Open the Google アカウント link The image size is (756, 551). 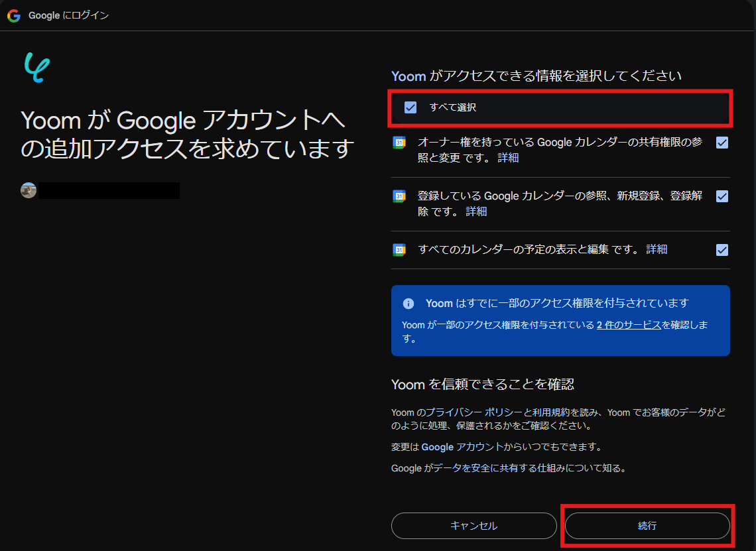[462, 448]
